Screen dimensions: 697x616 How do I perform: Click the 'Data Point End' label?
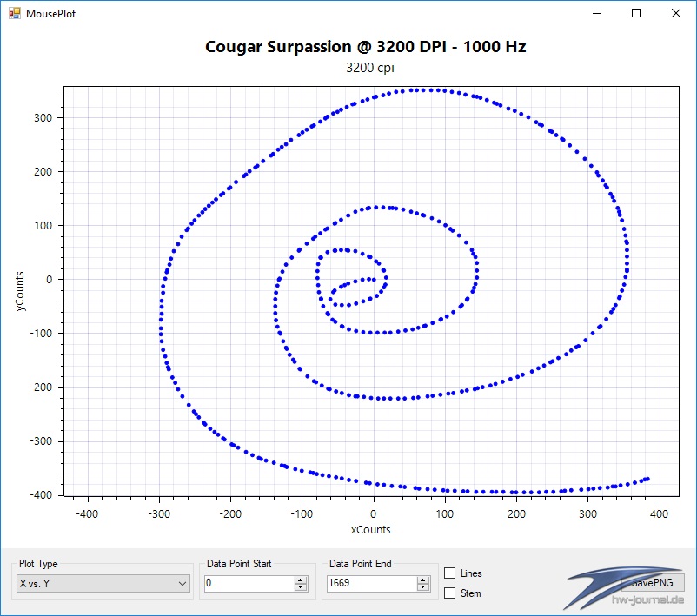pyautogui.click(x=361, y=564)
